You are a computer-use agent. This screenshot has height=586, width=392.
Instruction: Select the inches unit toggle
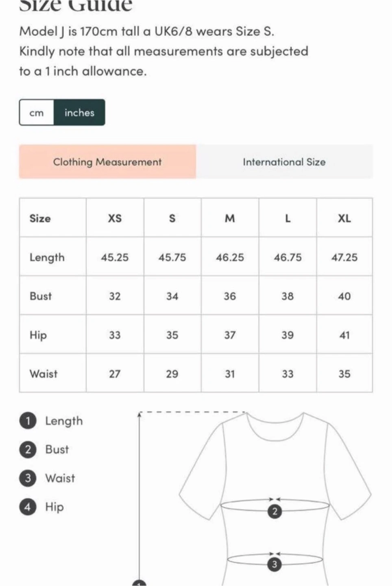click(x=79, y=113)
